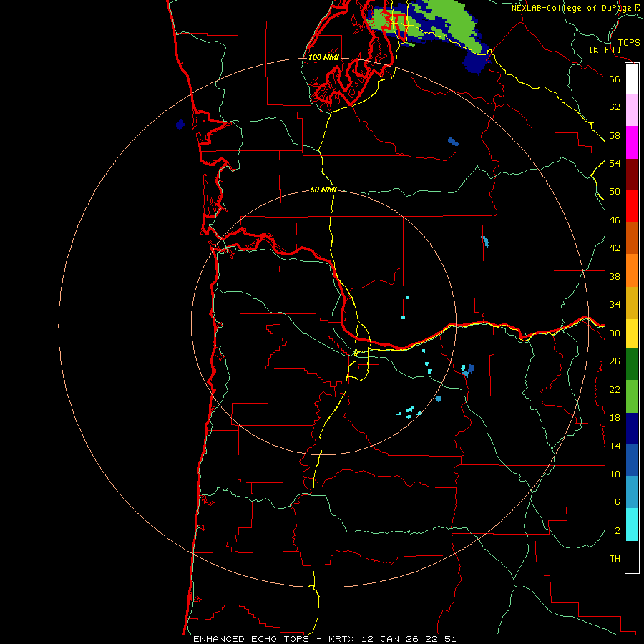Click the 22 legend value

tap(615, 389)
